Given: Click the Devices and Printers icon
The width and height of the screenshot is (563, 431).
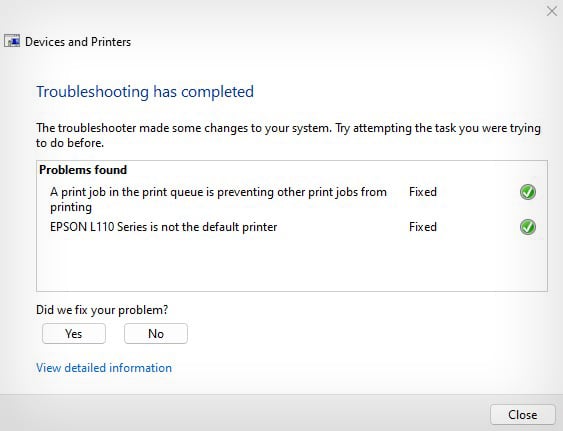Looking at the screenshot, I should [x=12, y=41].
